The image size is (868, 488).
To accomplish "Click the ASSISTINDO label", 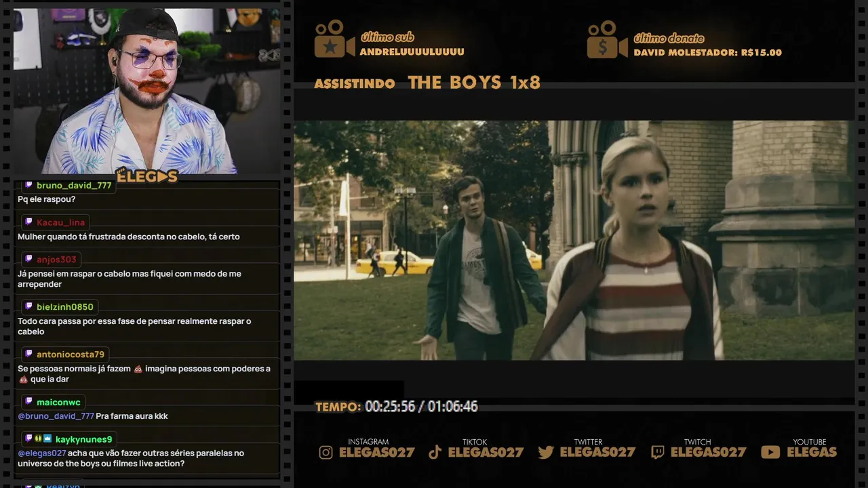I will [355, 84].
